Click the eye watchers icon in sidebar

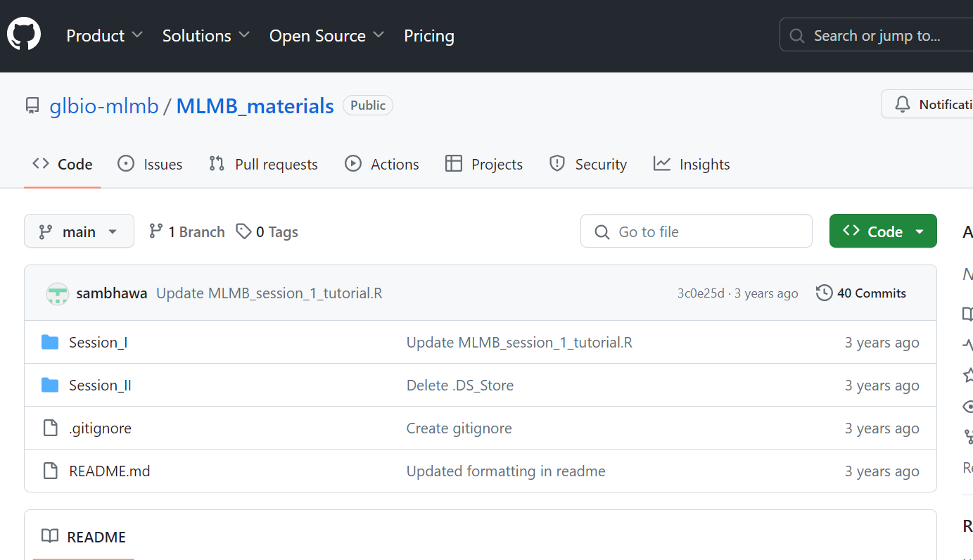968,407
